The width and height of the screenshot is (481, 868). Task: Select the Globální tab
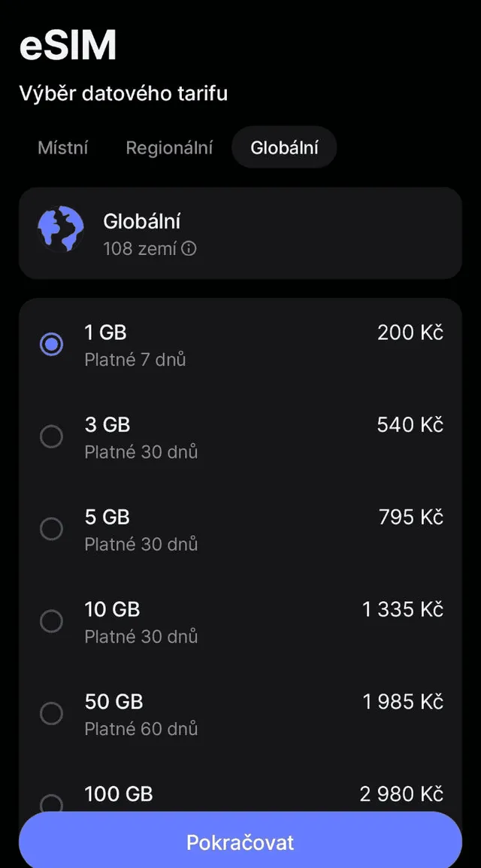tap(284, 148)
